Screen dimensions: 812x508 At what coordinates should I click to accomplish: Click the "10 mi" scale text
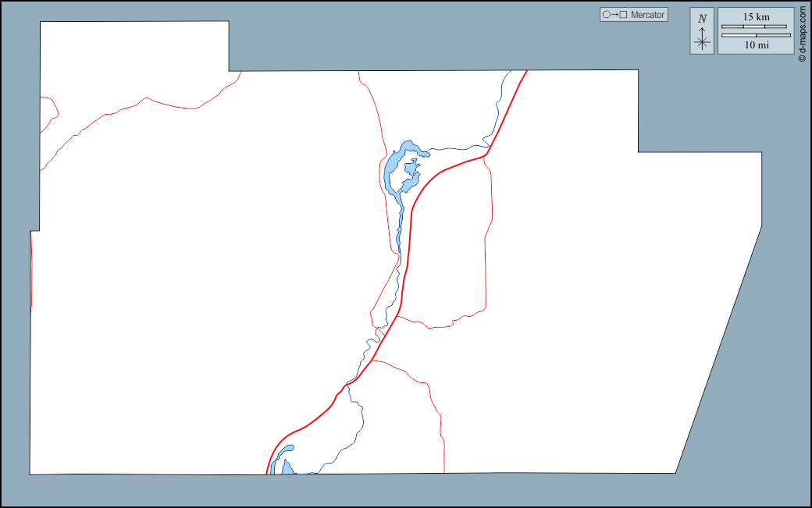pos(756,45)
